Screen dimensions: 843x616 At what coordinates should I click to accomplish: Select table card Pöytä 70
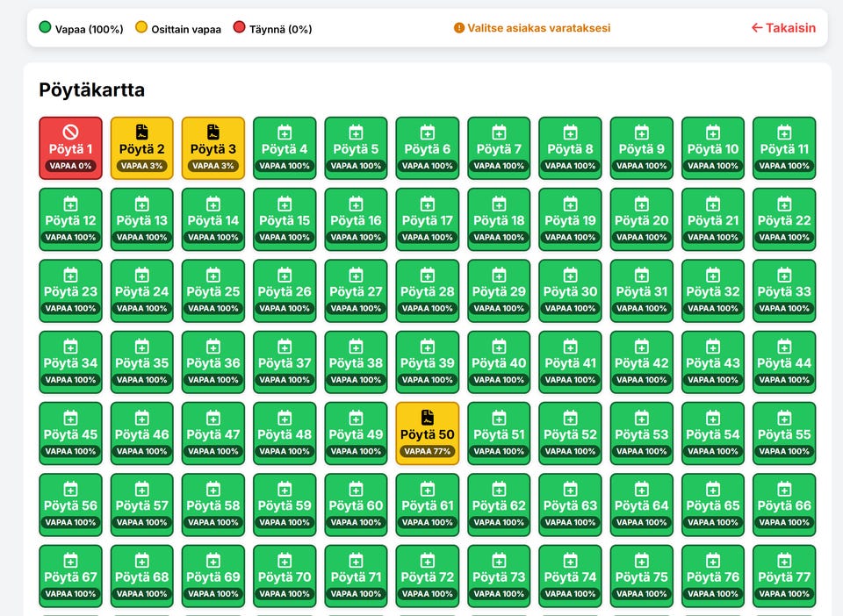coord(285,577)
